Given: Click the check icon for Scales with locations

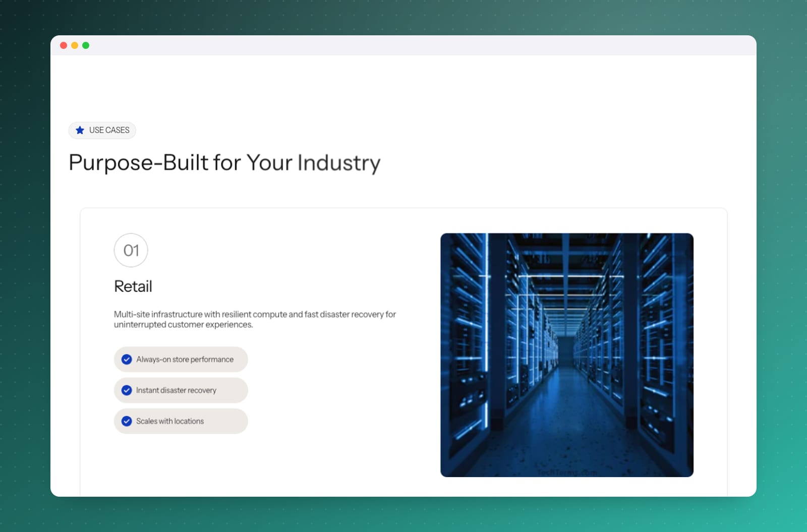Looking at the screenshot, I should click(x=127, y=421).
